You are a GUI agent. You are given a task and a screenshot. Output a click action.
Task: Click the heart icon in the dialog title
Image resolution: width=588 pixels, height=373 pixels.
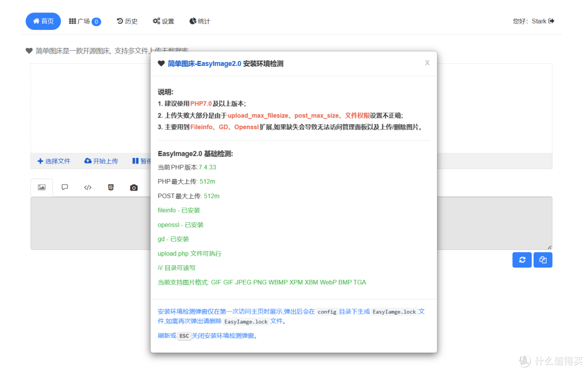point(161,64)
